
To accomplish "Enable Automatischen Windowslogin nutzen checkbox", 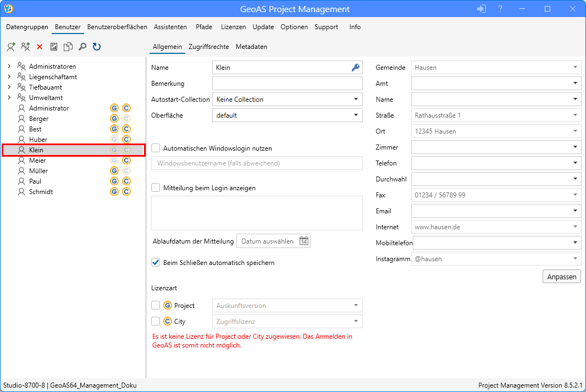I will coord(156,148).
